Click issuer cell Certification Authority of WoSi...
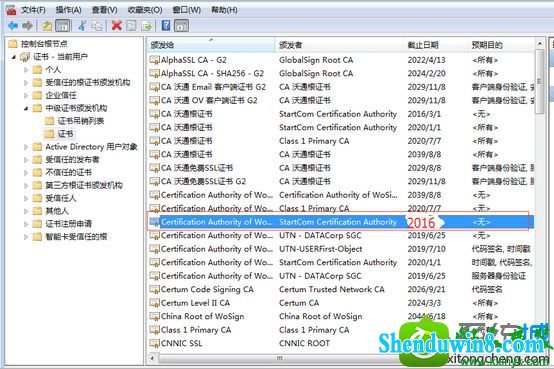Viewport: 554px width, 369px height. 338,195
